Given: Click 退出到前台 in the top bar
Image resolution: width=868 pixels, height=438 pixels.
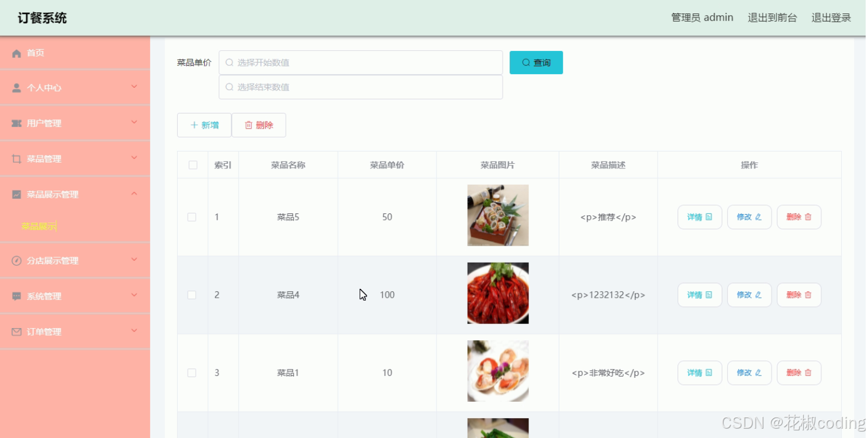Looking at the screenshot, I should point(772,18).
